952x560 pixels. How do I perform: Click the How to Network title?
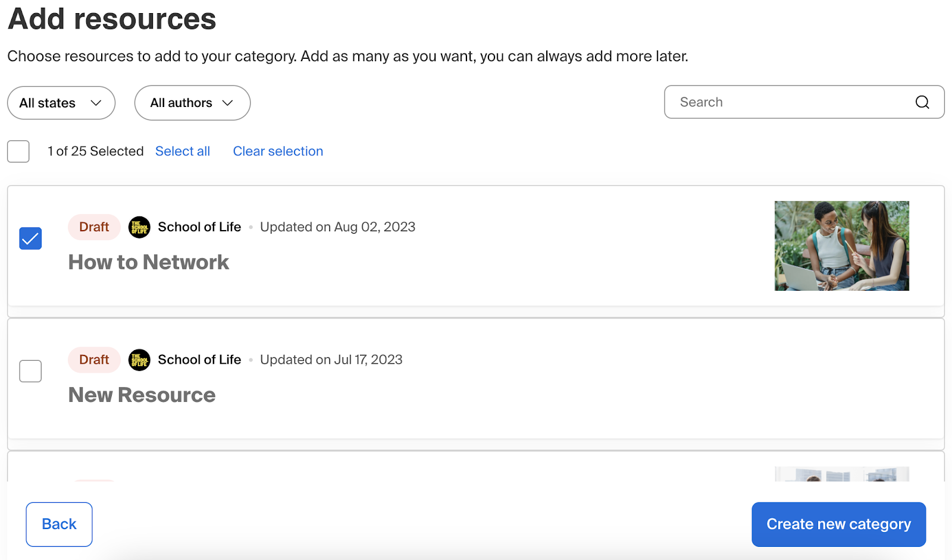[148, 262]
